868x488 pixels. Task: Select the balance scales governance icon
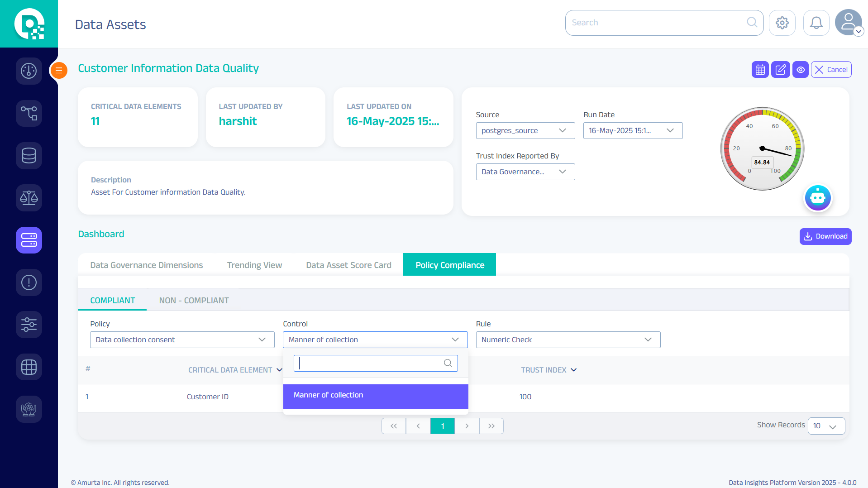(x=29, y=198)
